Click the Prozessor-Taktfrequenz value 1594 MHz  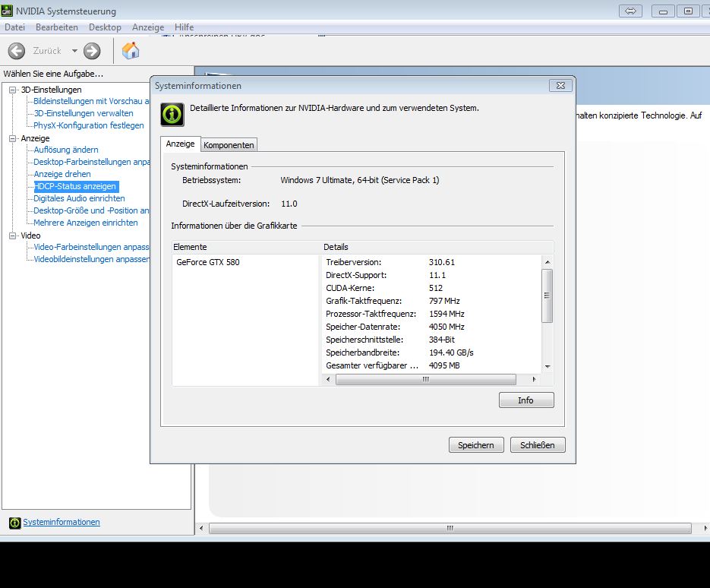pyautogui.click(x=447, y=314)
